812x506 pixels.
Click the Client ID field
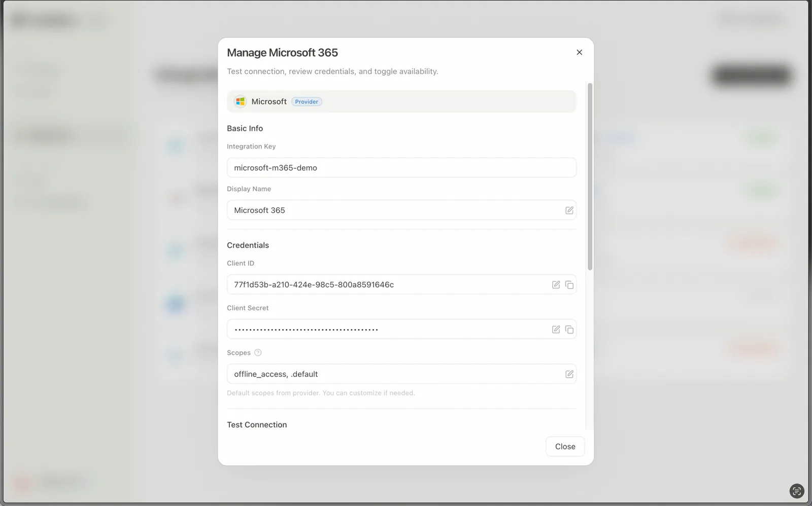point(401,284)
